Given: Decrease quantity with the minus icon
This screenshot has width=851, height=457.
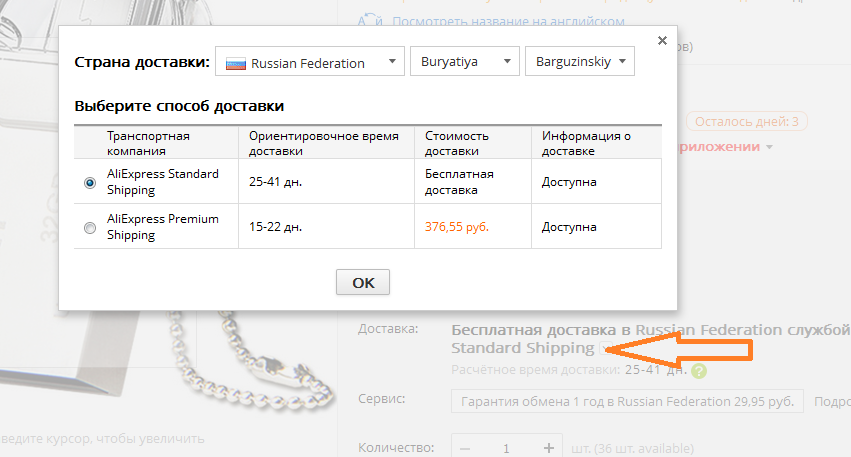Looking at the screenshot, I should pos(465,449).
